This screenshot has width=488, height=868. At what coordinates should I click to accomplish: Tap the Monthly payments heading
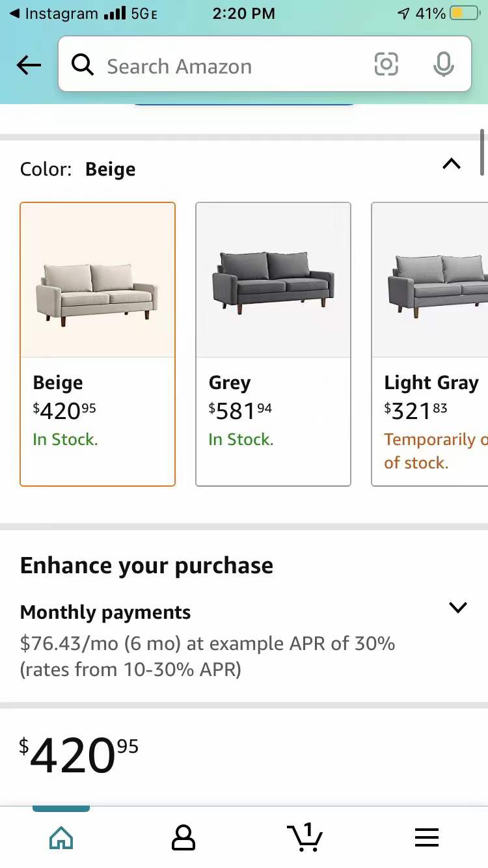[105, 612]
